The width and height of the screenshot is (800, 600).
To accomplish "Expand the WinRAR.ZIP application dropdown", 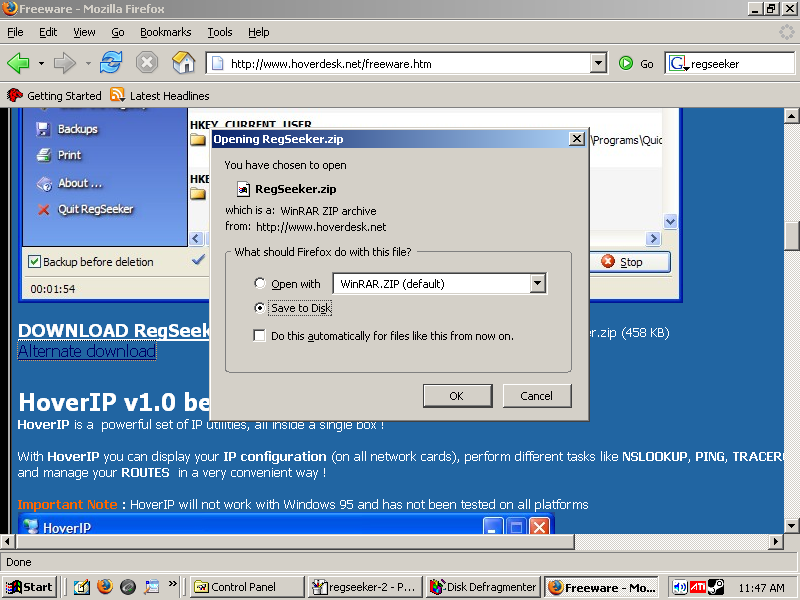I will click(x=538, y=284).
